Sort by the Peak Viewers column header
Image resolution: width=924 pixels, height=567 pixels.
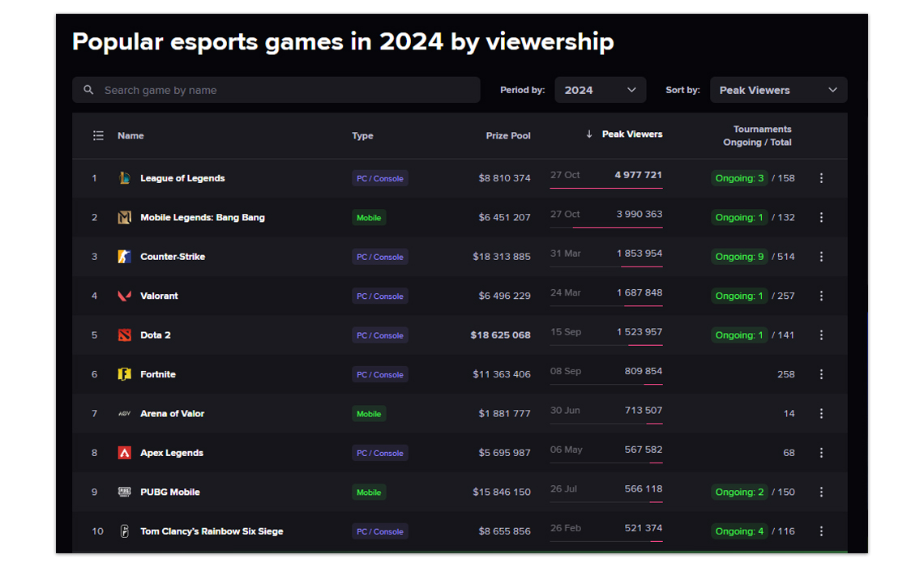tap(631, 134)
